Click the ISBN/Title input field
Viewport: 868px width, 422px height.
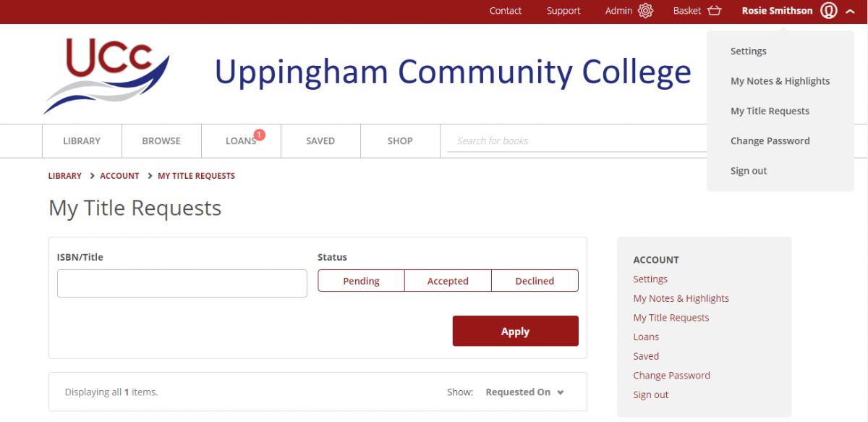tap(182, 284)
